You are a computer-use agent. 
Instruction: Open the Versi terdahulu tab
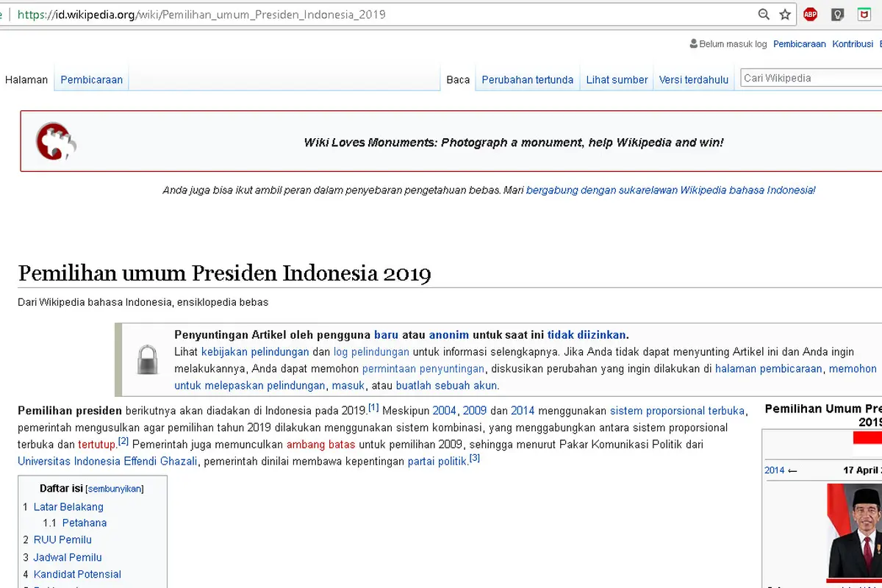694,79
